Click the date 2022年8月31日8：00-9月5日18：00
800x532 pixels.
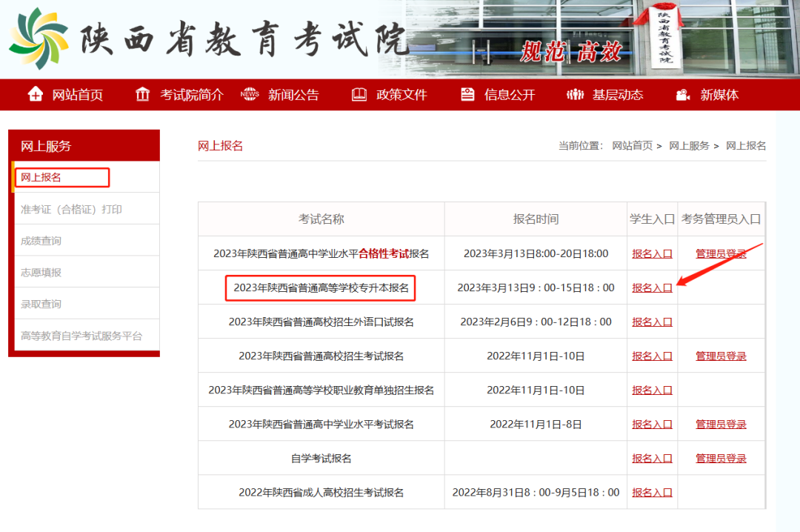tap(536, 493)
